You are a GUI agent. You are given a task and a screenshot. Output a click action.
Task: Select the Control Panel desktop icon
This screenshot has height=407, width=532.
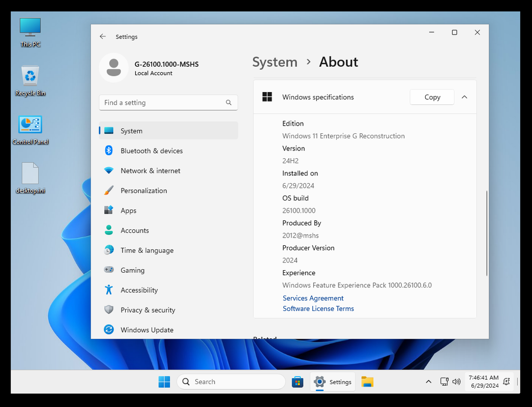coord(30,130)
